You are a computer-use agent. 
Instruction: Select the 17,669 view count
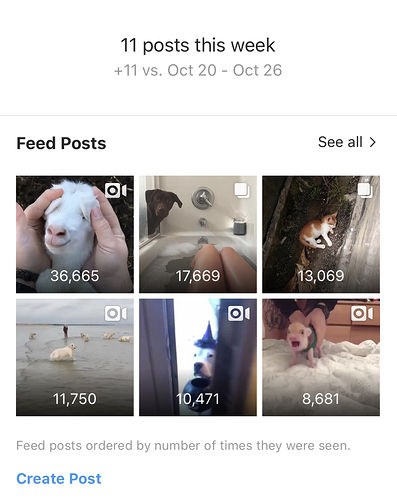coord(198,276)
